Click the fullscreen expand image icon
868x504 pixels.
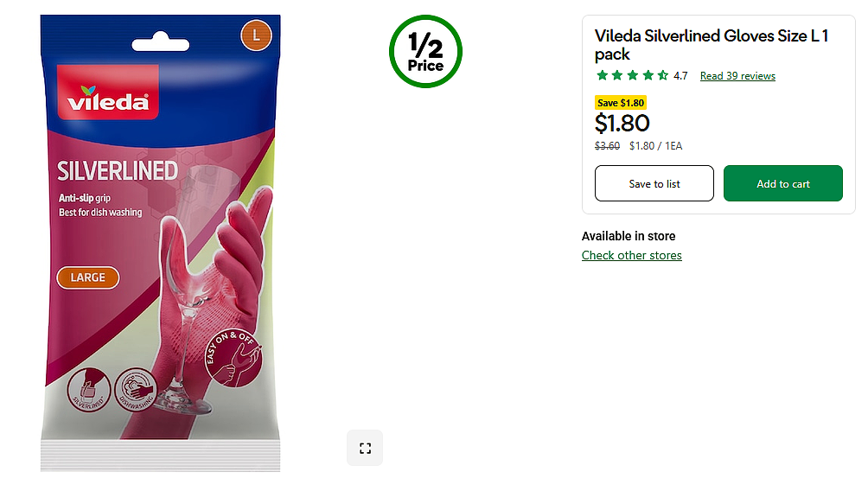click(x=365, y=448)
